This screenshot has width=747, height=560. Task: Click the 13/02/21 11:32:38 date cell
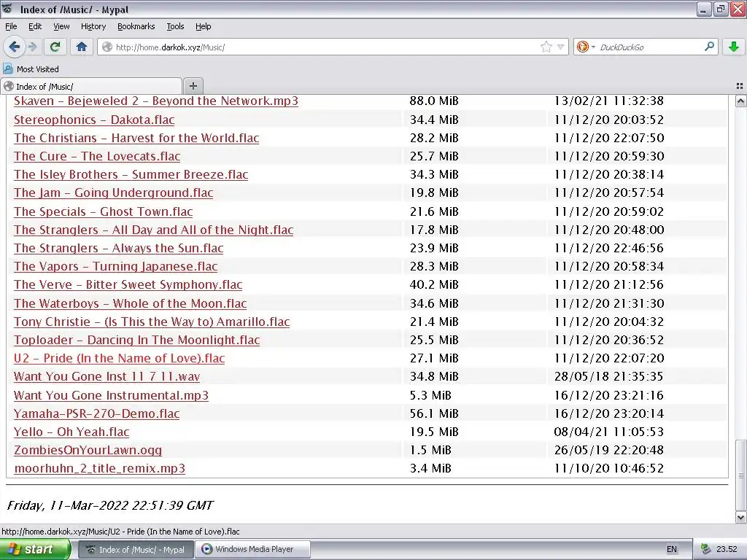click(608, 101)
